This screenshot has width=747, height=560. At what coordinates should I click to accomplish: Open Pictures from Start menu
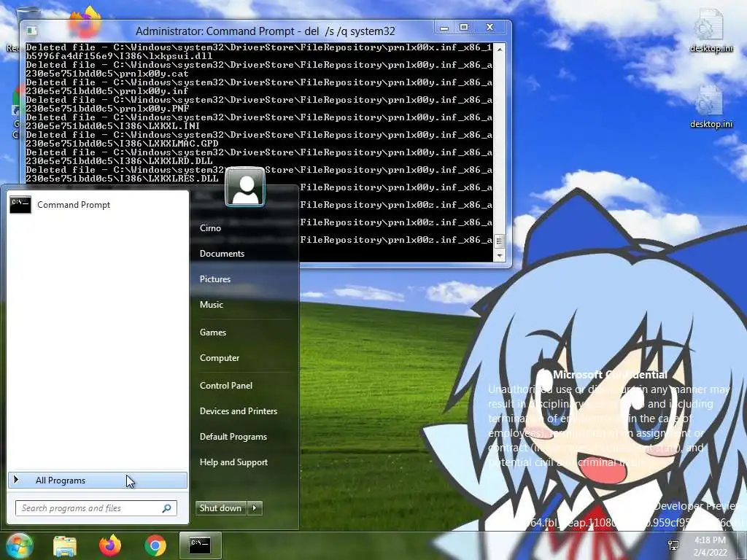215,279
